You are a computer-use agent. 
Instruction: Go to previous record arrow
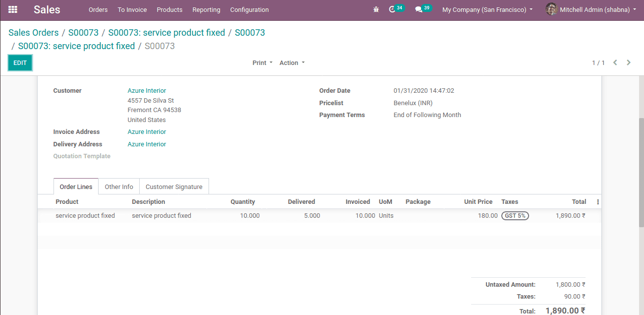[615, 63]
